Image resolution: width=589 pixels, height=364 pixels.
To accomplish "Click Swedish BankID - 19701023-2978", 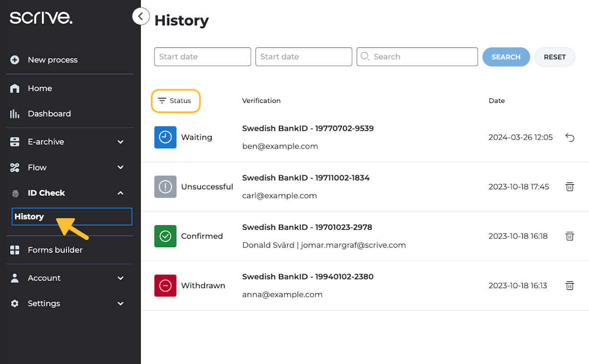I will [307, 227].
